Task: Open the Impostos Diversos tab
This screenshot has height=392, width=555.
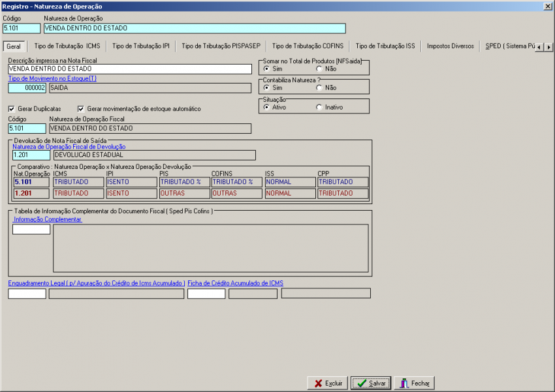Action: coord(451,46)
